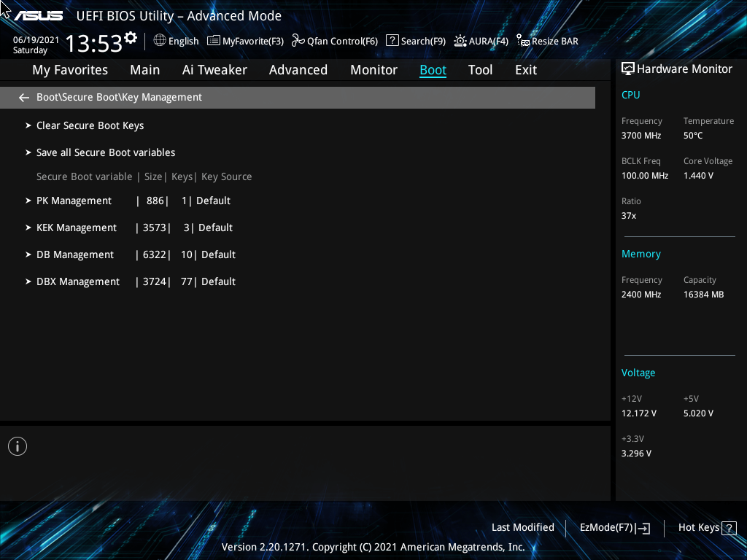Select Clear Secure Boot Keys

(90, 125)
